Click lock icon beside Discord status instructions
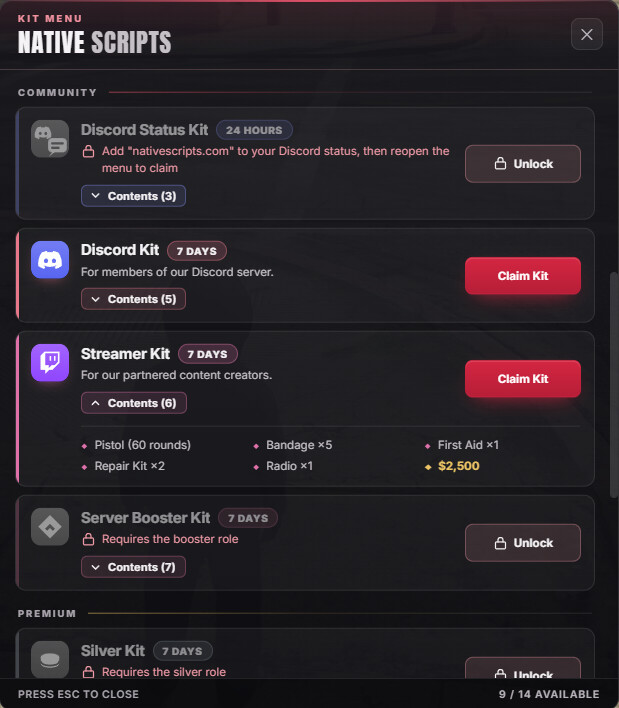 click(x=88, y=151)
